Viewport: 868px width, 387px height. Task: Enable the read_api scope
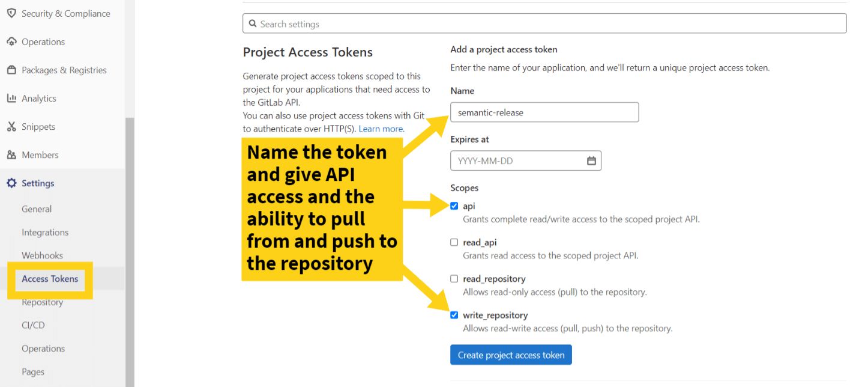pyautogui.click(x=454, y=242)
